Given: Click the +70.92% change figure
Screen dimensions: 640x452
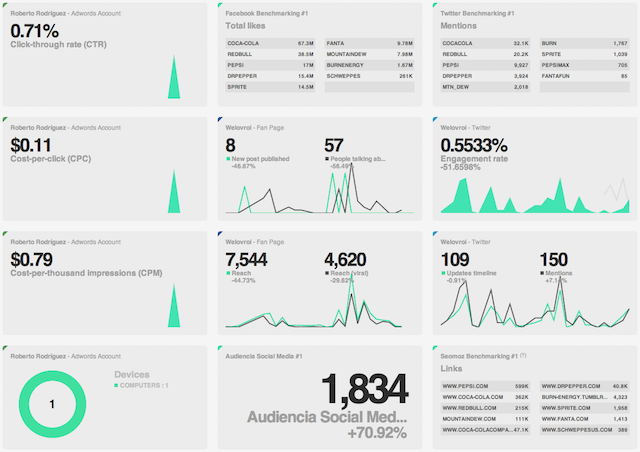Looking at the screenshot, I should coord(377,433).
